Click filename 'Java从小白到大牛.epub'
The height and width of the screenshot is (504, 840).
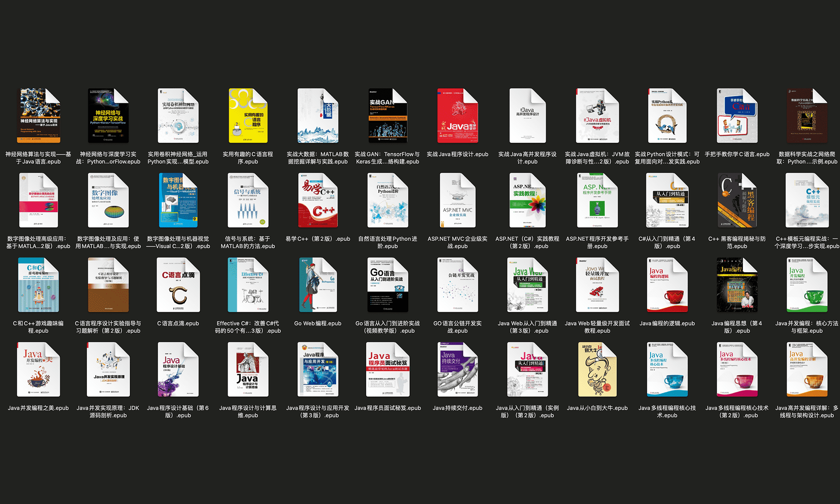tap(597, 408)
